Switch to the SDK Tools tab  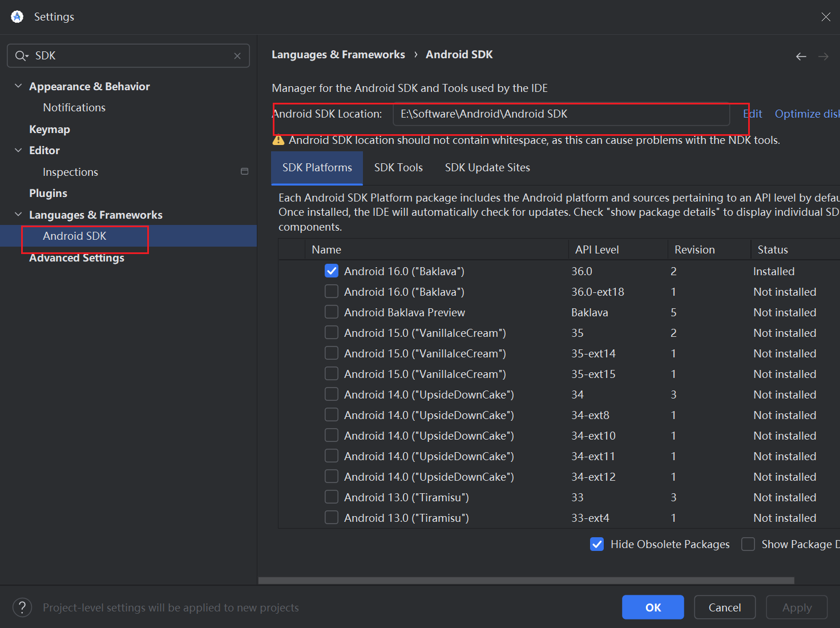(398, 168)
